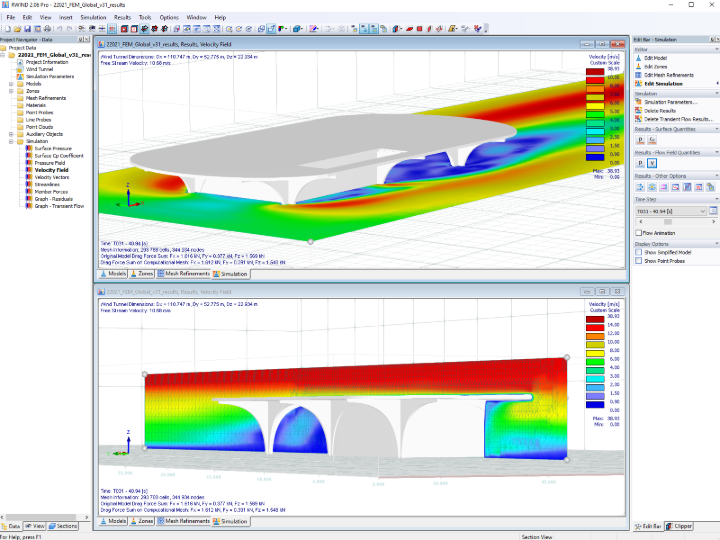The image size is (720, 540).
Task: Click the Undo toolbar icon
Action: [x=60, y=29]
